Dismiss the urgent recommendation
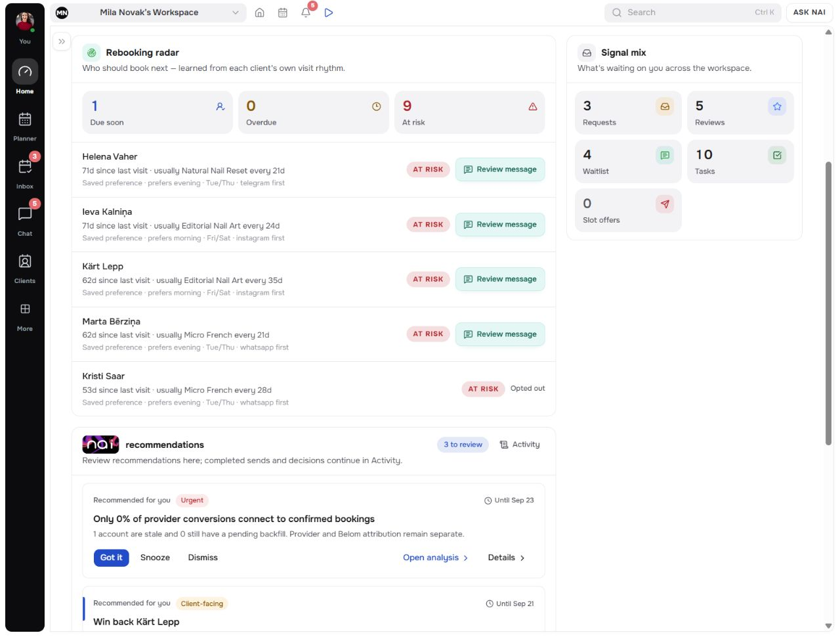840x637 pixels. (203, 558)
